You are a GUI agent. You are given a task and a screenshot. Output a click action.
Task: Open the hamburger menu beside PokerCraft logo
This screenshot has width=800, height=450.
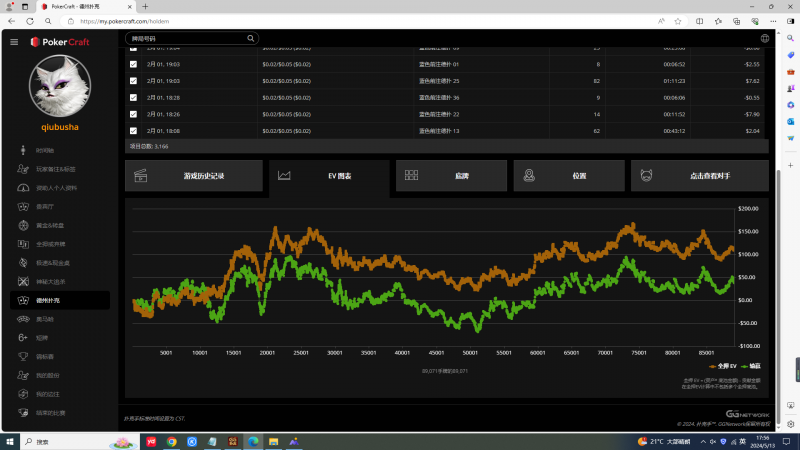[14, 41]
